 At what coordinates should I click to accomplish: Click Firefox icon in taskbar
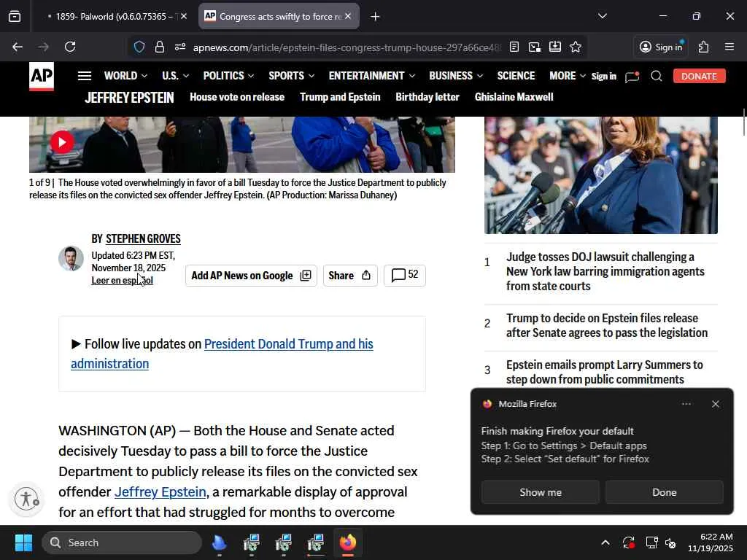348,542
